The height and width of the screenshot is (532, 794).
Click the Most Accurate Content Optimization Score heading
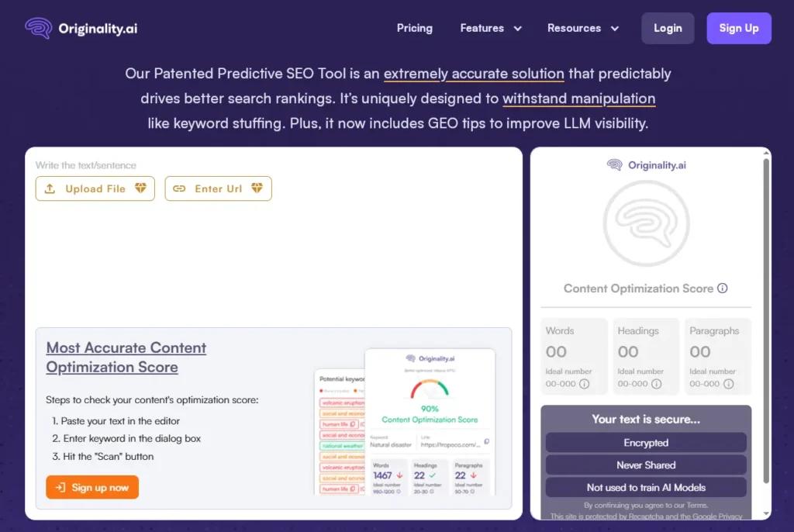point(126,358)
